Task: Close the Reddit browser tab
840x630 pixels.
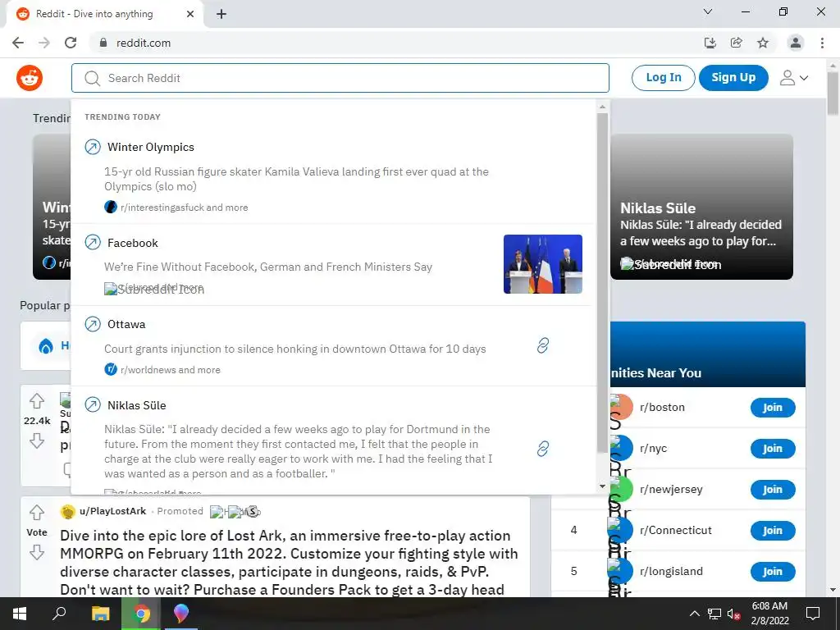Action: click(190, 14)
